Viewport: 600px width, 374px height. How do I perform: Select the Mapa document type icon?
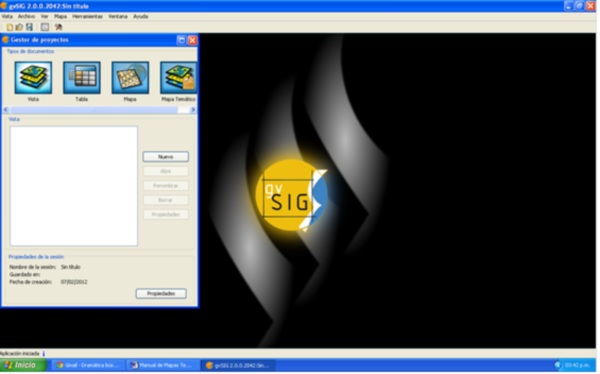[130, 78]
